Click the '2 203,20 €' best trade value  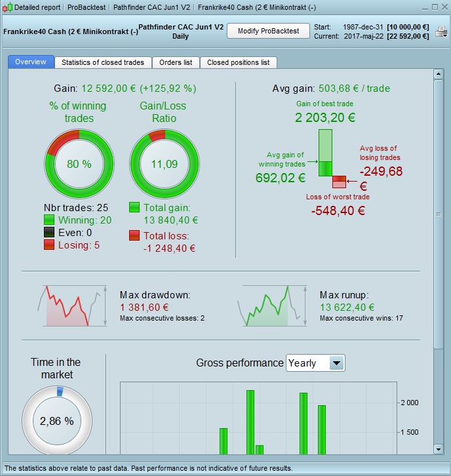325,117
